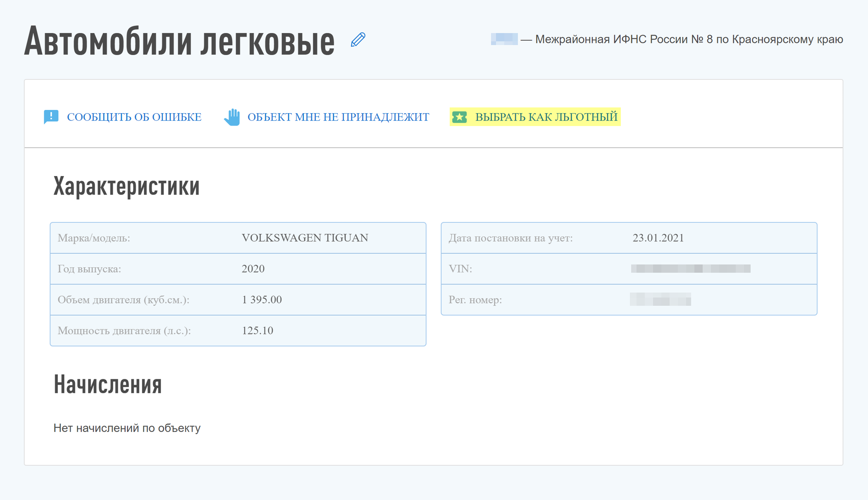Click the green star ticket icon
Screen dimensions: 868x500
click(459, 117)
